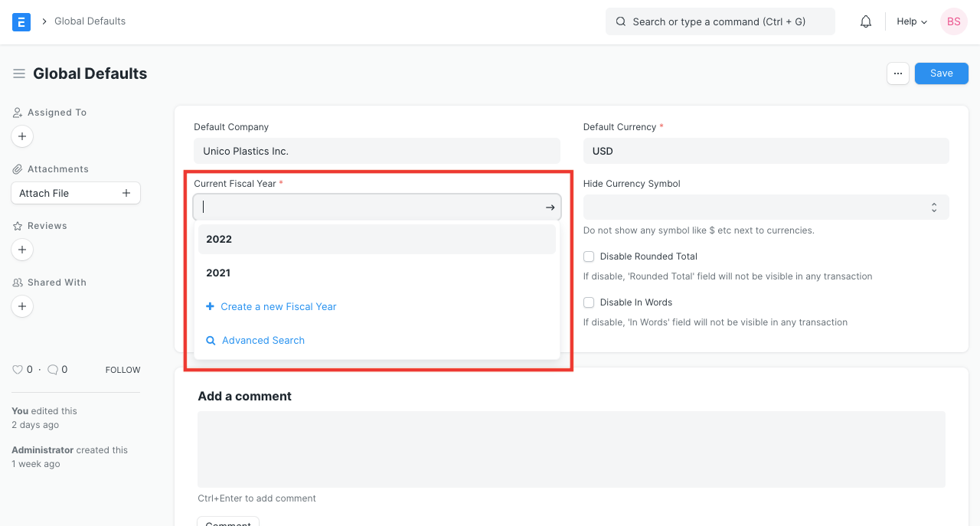Click plus icon under Shared With
Image resolution: width=980 pixels, height=526 pixels.
click(x=22, y=306)
